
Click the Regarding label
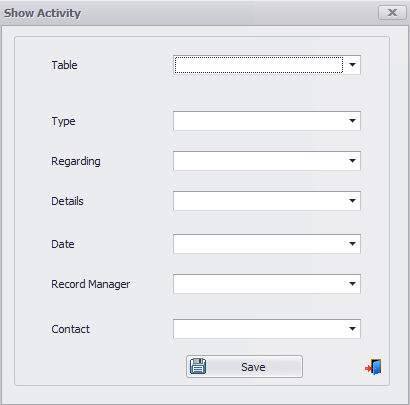tap(76, 161)
